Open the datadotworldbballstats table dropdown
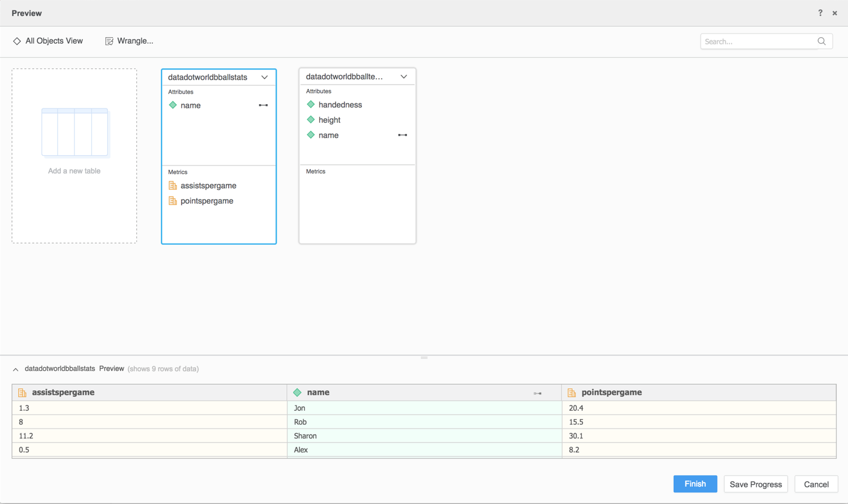 pyautogui.click(x=264, y=77)
